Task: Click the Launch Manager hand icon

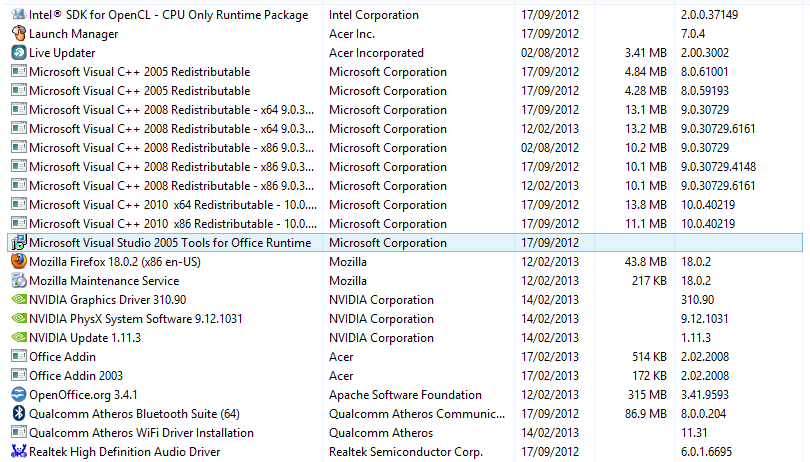Action: (19, 34)
